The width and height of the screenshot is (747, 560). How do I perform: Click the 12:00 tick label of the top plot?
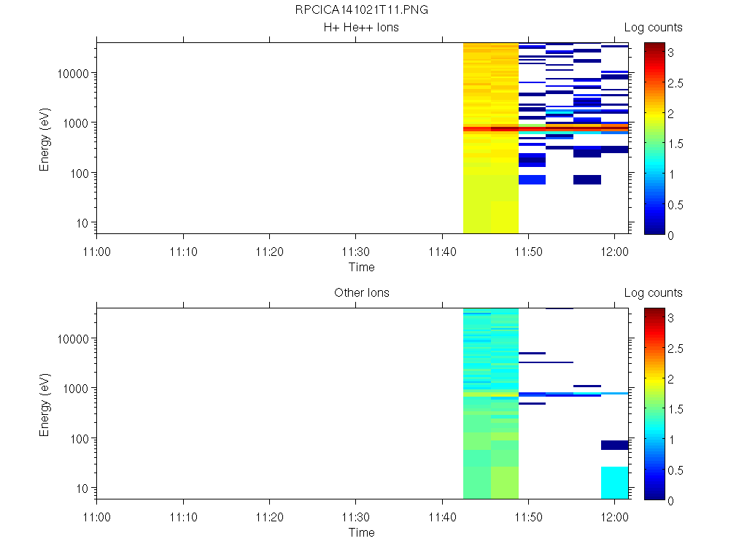click(x=615, y=252)
